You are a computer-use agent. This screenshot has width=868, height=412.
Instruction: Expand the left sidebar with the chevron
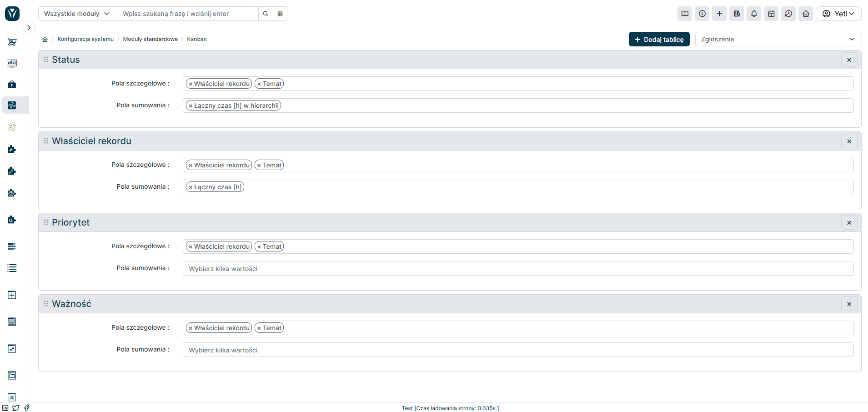(x=29, y=28)
